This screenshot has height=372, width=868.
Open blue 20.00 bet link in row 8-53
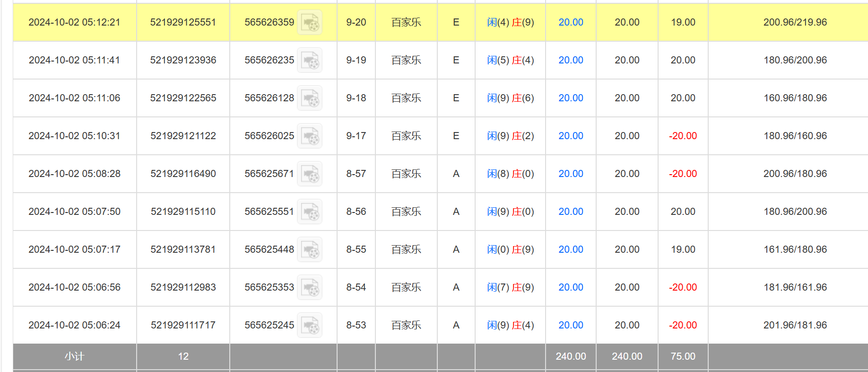point(571,325)
